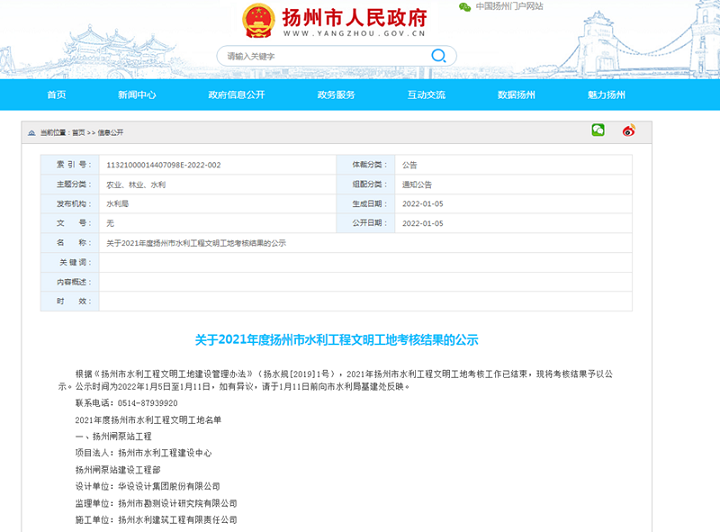
Task: Click the index number 11321000014407098E-2022-002
Action: (x=163, y=164)
